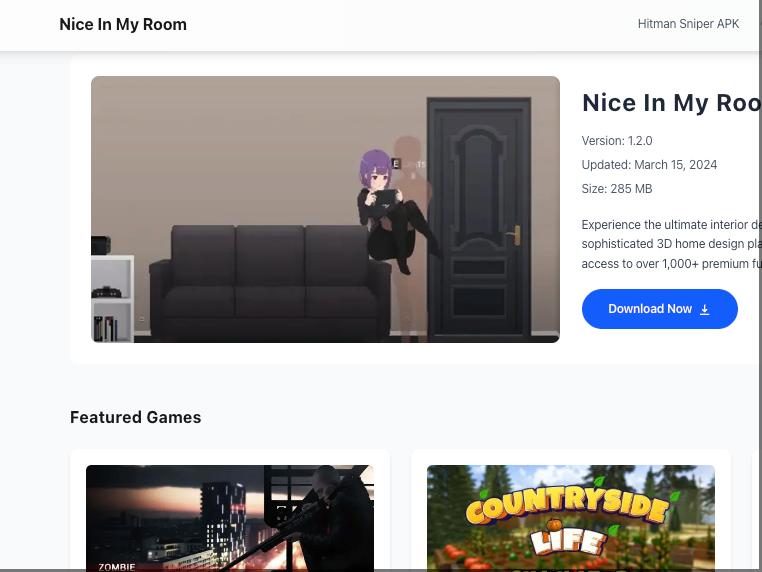Click the Size: 285 MB text

coord(617,189)
